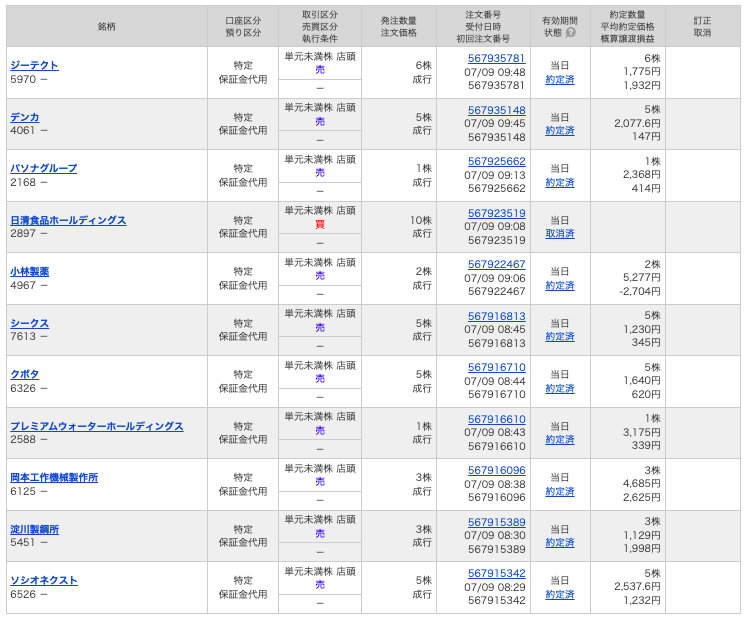Open the シークス stock link

click(30, 323)
